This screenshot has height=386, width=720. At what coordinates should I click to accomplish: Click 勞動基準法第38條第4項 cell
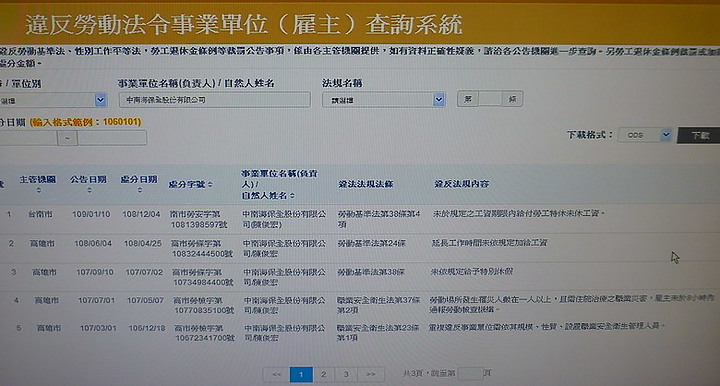[x=378, y=219]
